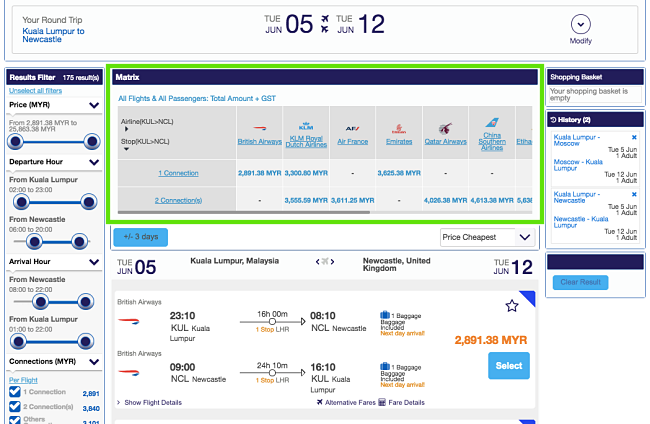650x424 pixels.
Task: Open the Modify trip chevron icon
Action: click(580, 24)
